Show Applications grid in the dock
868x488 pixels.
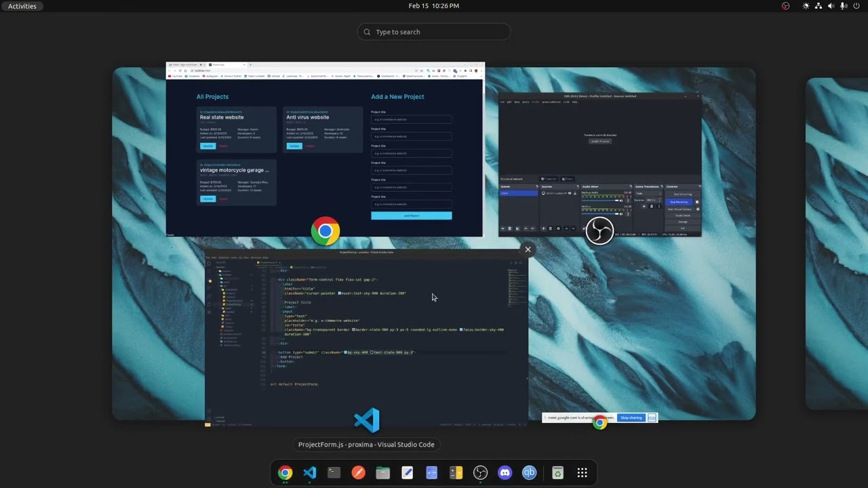[x=582, y=473]
